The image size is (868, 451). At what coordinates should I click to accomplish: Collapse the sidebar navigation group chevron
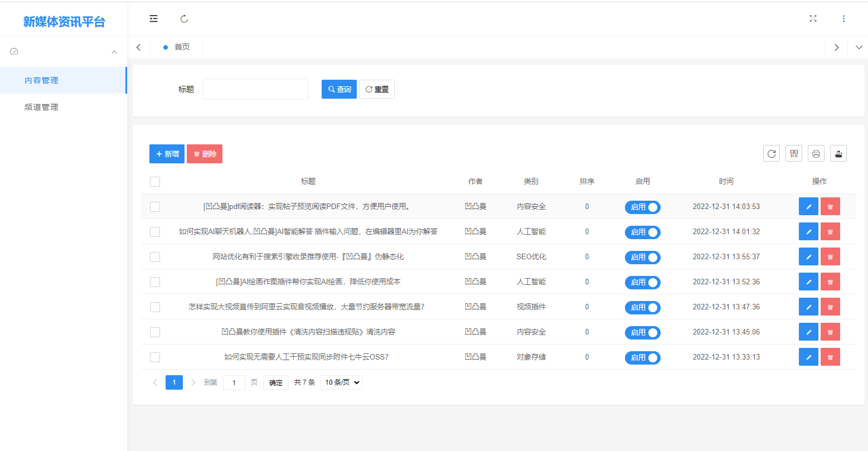(114, 51)
